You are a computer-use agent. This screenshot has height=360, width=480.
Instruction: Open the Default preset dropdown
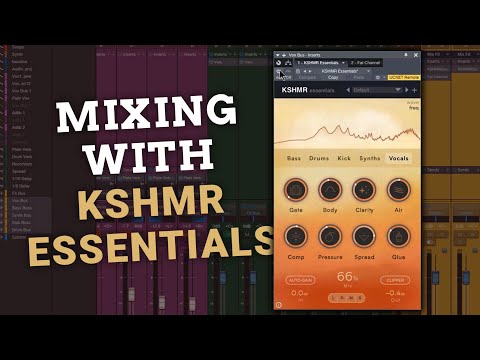377,90
